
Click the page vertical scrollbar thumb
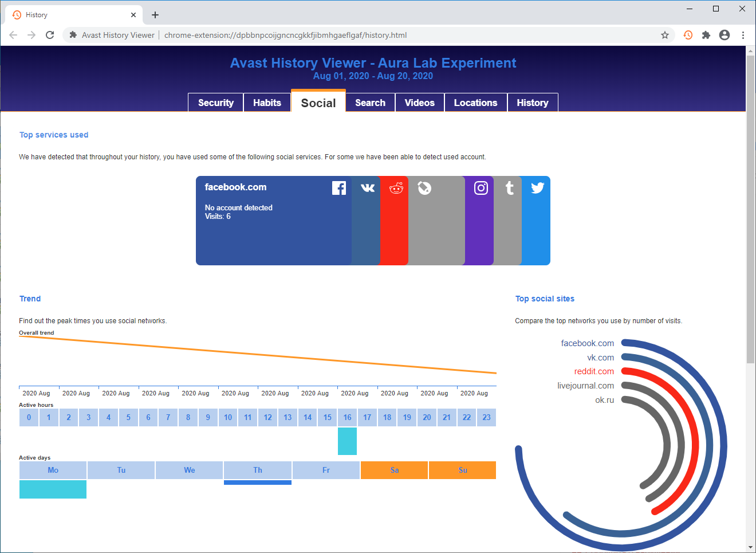[750, 209]
